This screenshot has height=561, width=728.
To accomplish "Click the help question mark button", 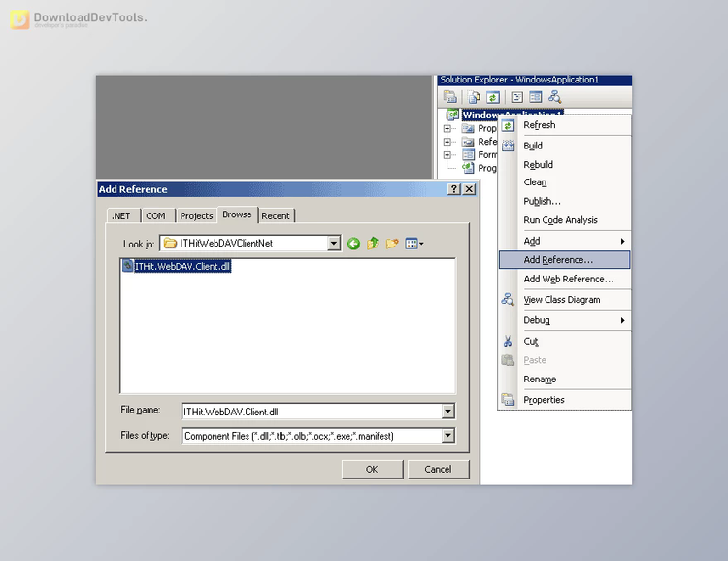I will pyautogui.click(x=454, y=189).
